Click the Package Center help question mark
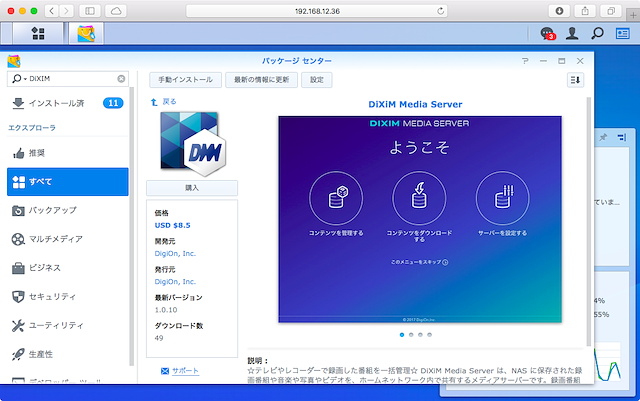640x401 pixels. click(x=525, y=61)
